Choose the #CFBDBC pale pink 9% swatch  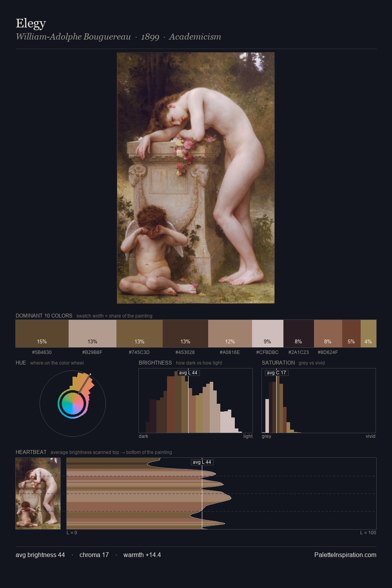click(x=268, y=334)
